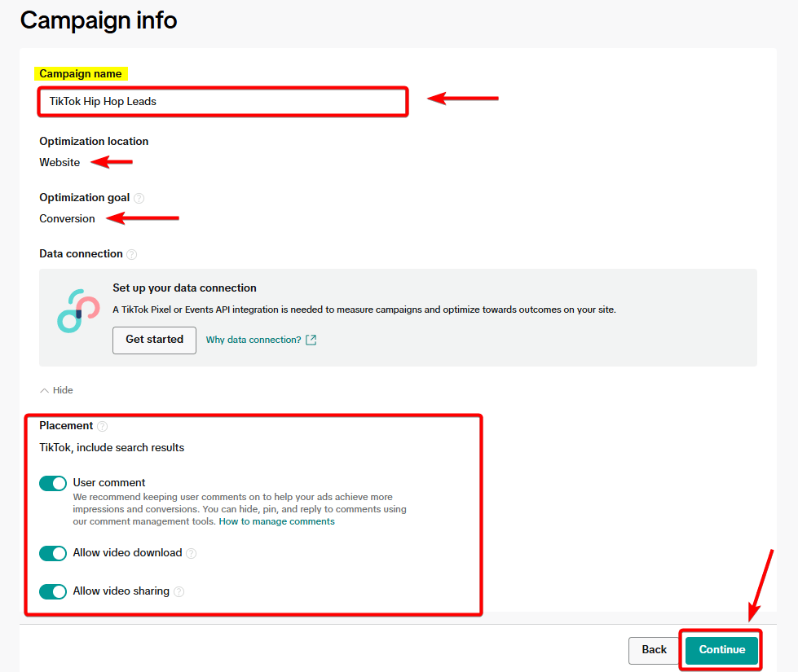Click the Conversion optimization goal value

click(67, 218)
